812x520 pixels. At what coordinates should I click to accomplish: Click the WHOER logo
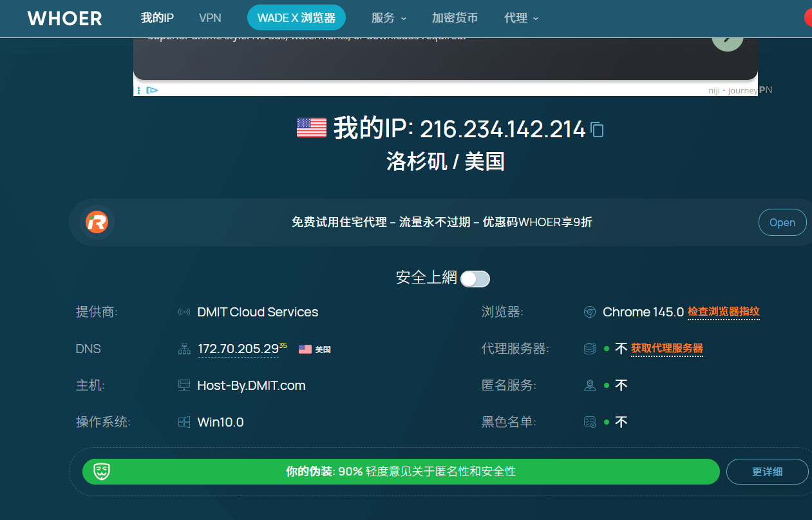64,18
